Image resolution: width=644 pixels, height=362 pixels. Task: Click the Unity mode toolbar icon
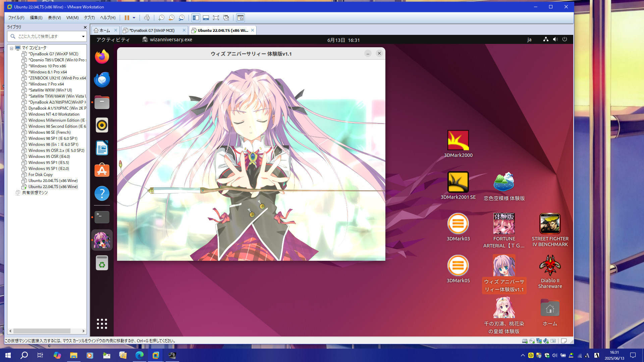click(226, 18)
